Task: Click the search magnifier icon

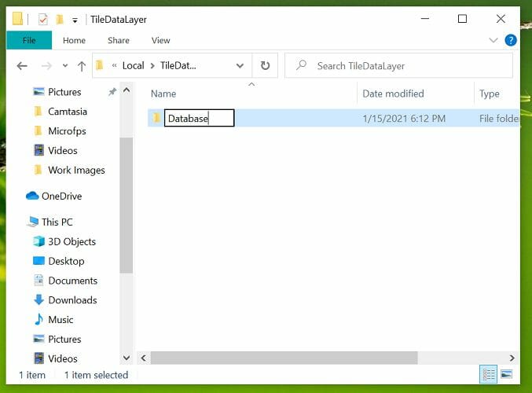Action: [x=301, y=64]
